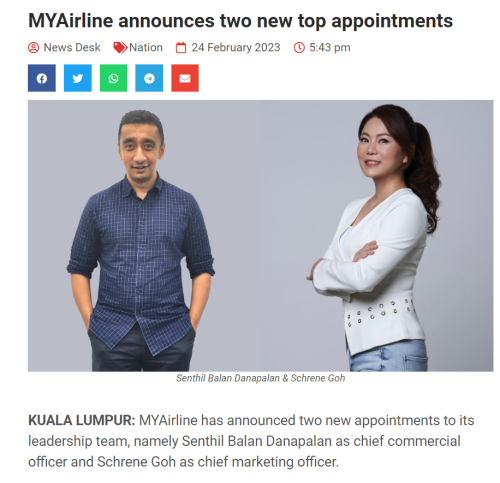Click the clock icon beside 5:43 pm
Viewport: 500px width, 483px height.
coord(299,48)
